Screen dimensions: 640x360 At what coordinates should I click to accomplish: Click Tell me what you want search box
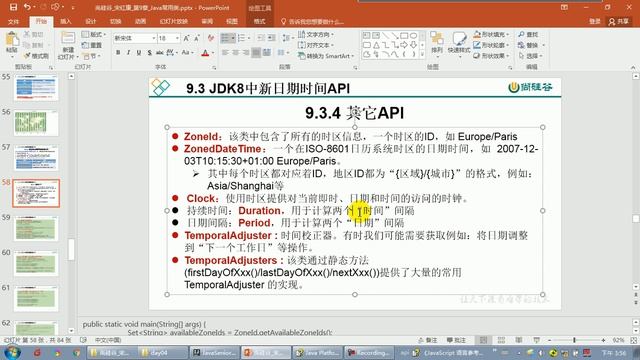coord(313,21)
